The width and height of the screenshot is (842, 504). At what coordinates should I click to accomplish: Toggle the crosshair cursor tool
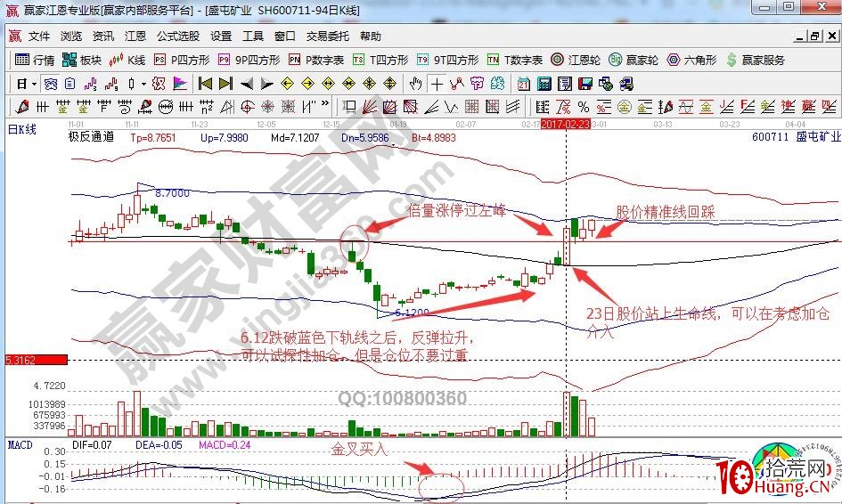coord(437,85)
